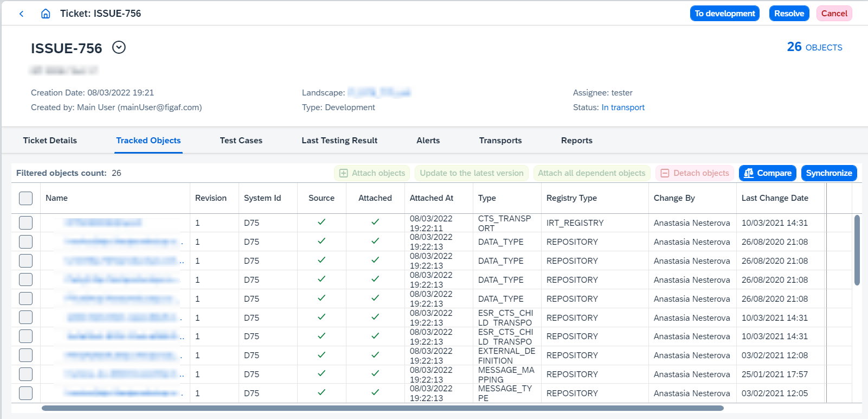The width and height of the screenshot is (868, 419).
Task: Select the Tracked Objects tab
Action: (149, 141)
